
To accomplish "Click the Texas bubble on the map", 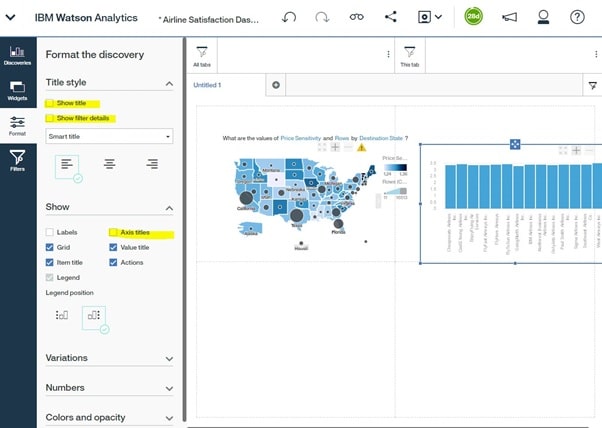I will pyautogui.click(x=296, y=216).
